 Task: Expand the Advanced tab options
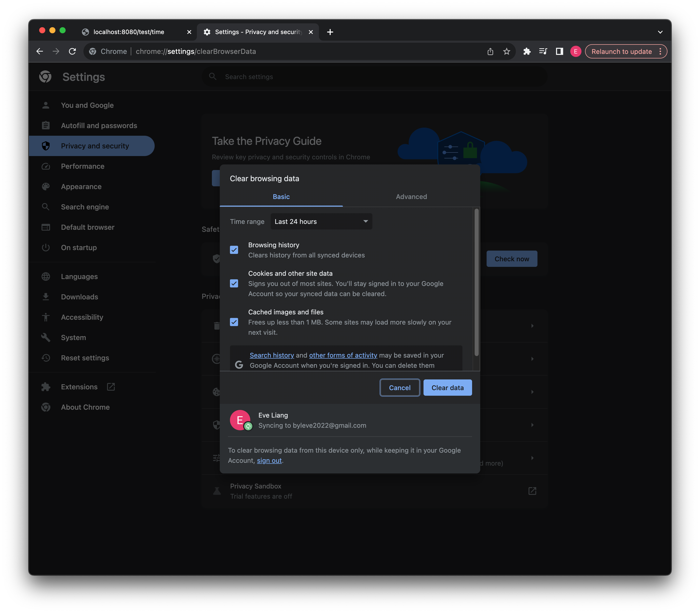pyautogui.click(x=411, y=196)
